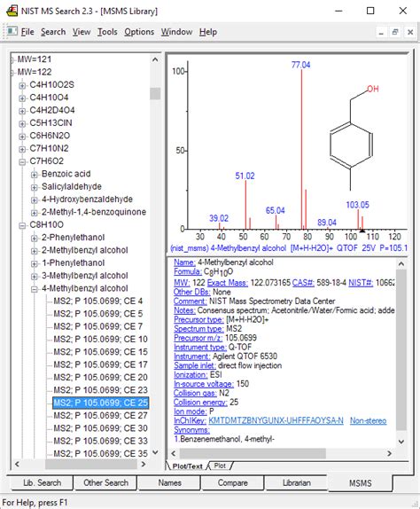Expand the Salicylaldehyde node

tap(34, 187)
